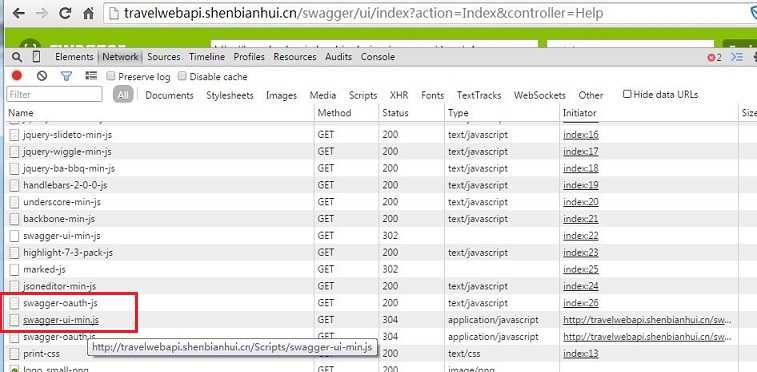Select the jquery-ba-bbq-min-js request
This screenshot has height=372, width=757.
pyautogui.click(x=69, y=169)
